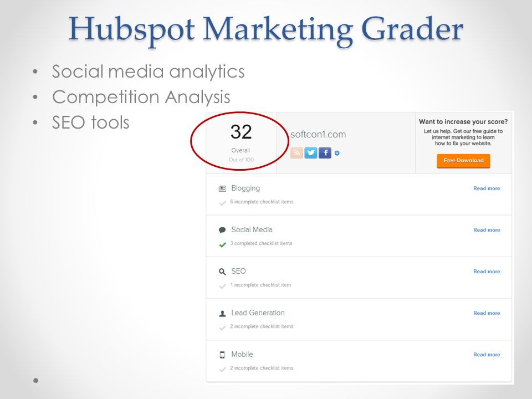532x399 pixels.
Task: Click the green checkmark under Social Media
Action: coord(223,244)
